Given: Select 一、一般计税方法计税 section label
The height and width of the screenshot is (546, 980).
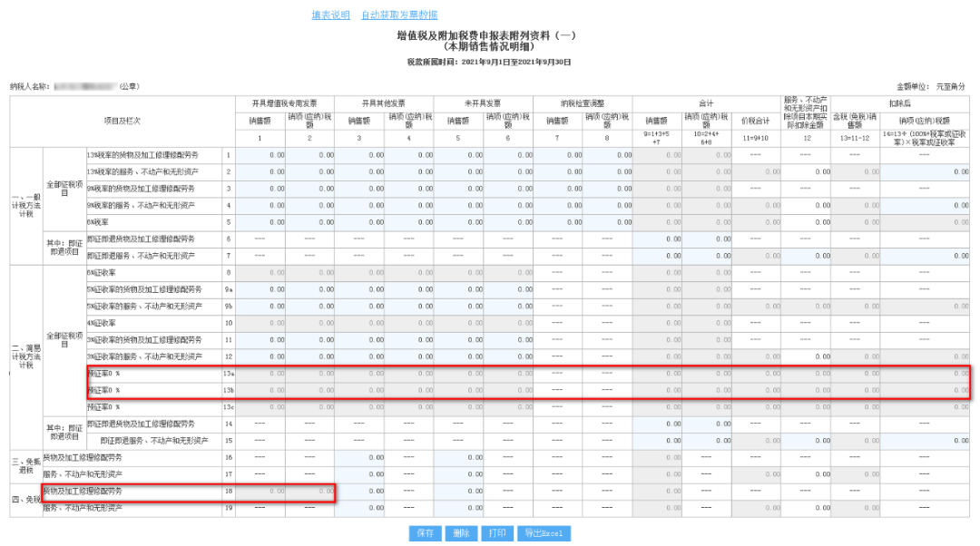Looking at the screenshot, I should (26, 206).
